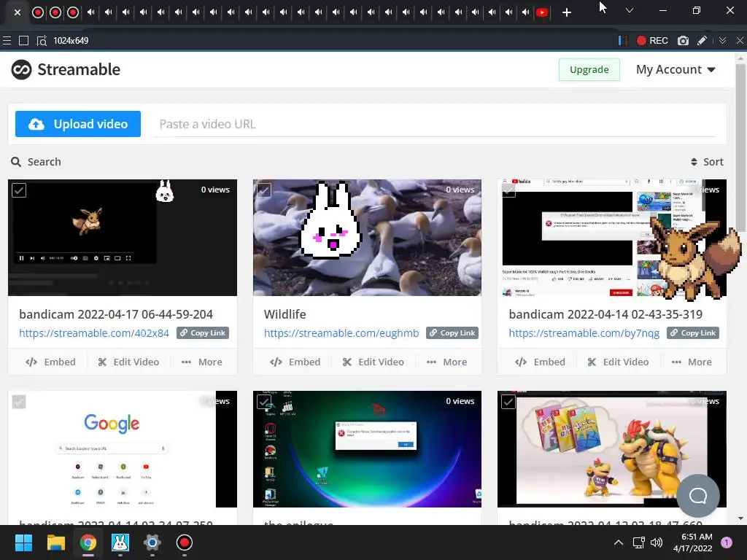This screenshot has width=747, height=560.
Task: Click the bunny app taskbar icon
Action: (x=120, y=542)
